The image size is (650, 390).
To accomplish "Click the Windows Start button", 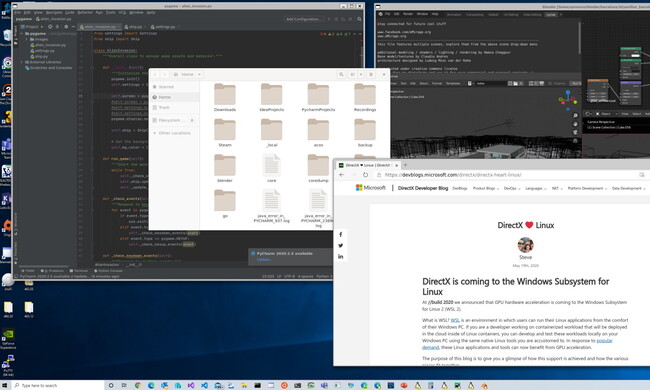I will [5, 385].
